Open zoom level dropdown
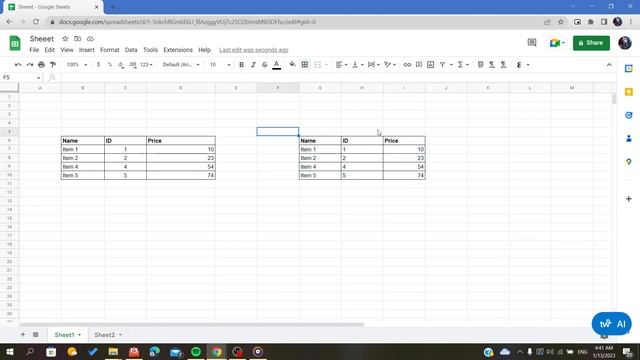The width and height of the screenshot is (640, 360). (77, 64)
